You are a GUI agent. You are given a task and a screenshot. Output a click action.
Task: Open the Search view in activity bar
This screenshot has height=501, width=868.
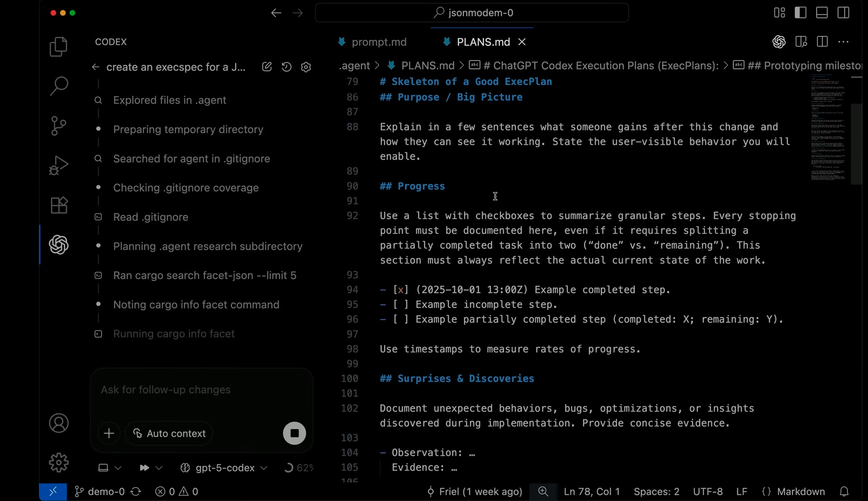tap(59, 87)
